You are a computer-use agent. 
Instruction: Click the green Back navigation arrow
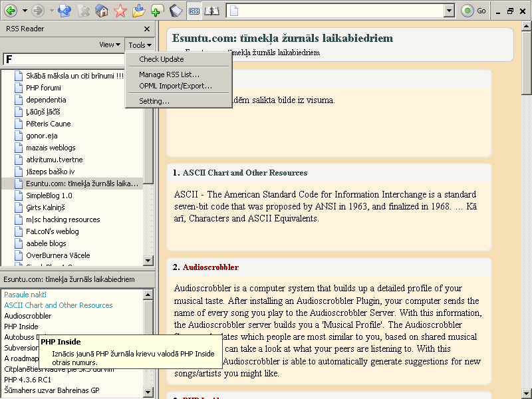(x=11, y=11)
